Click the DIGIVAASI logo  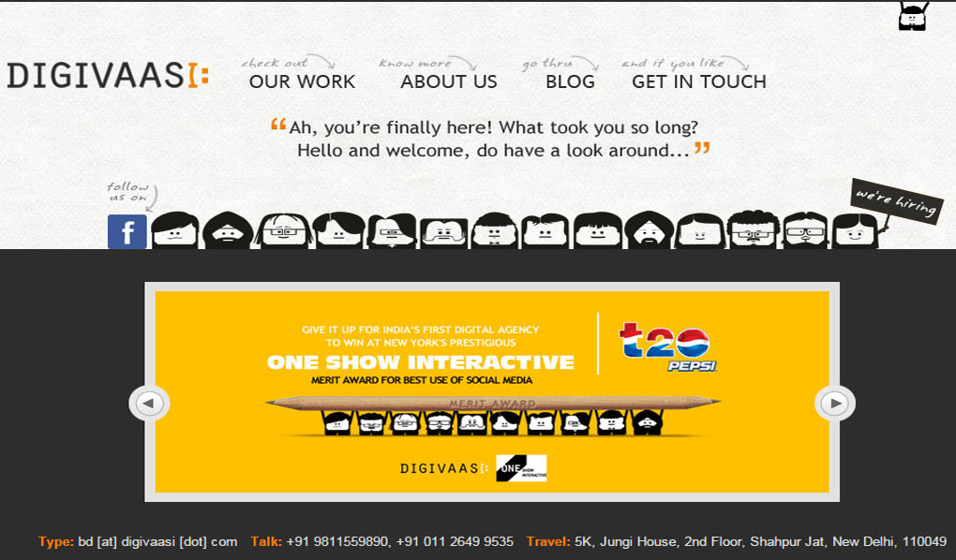(108, 76)
